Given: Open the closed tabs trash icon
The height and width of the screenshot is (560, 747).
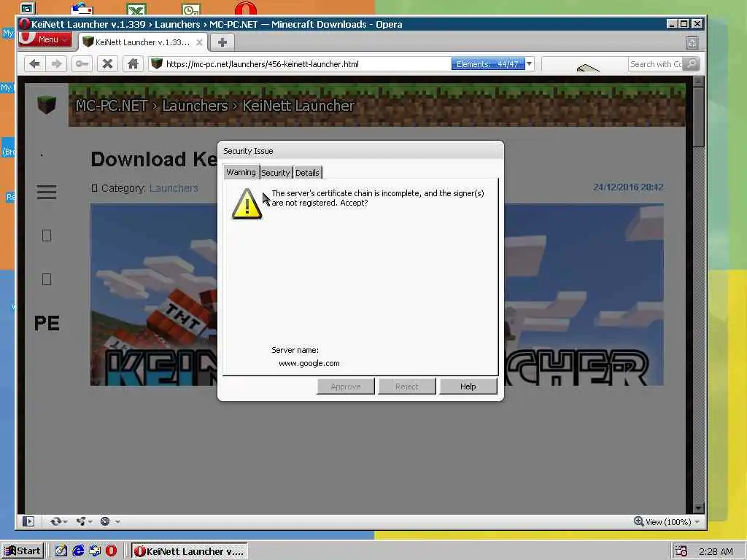Looking at the screenshot, I should click(692, 43).
